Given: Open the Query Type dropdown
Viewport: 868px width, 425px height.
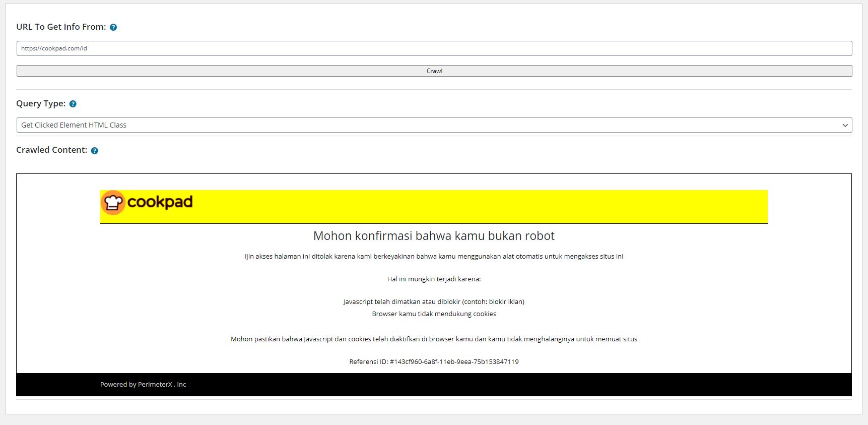Looking at the screenshot, I should pyautogui.click(x=434, y=125).
